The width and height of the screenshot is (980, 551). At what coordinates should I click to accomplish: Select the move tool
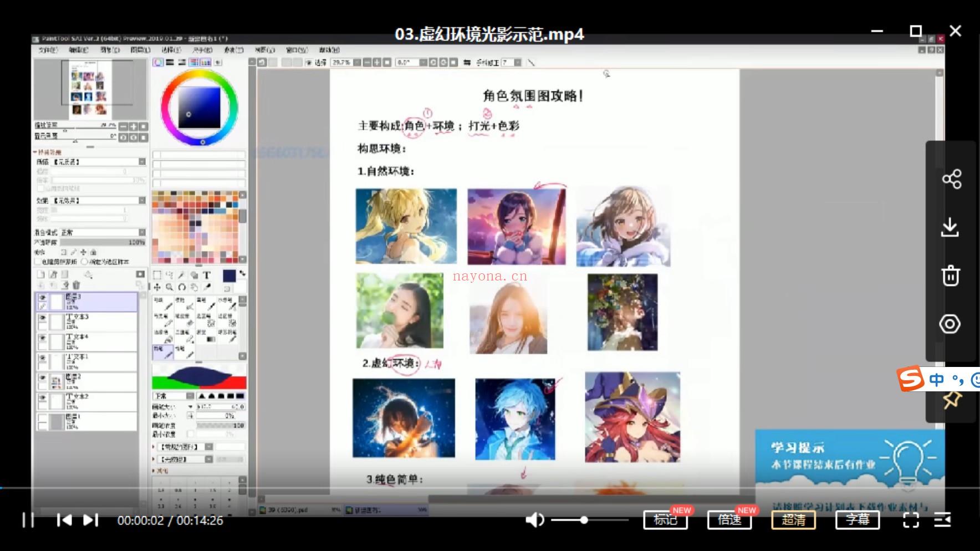[x=157, y=287]
